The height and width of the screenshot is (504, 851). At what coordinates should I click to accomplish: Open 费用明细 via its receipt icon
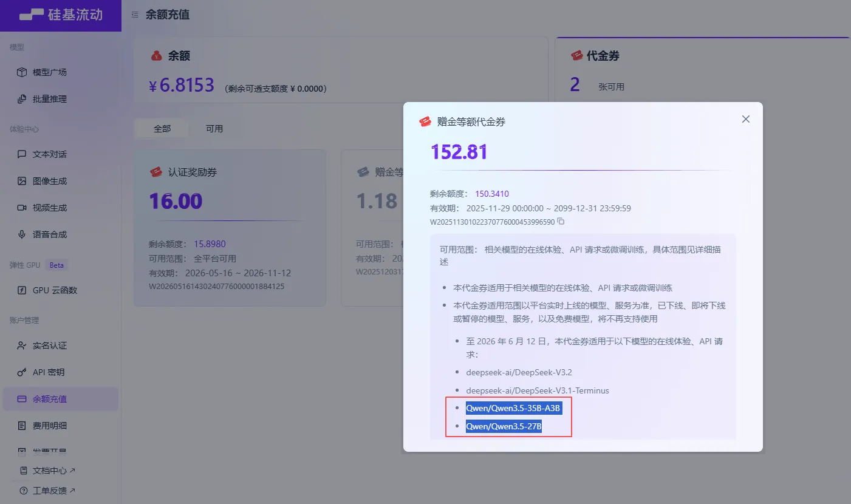(x=22, y=426)
